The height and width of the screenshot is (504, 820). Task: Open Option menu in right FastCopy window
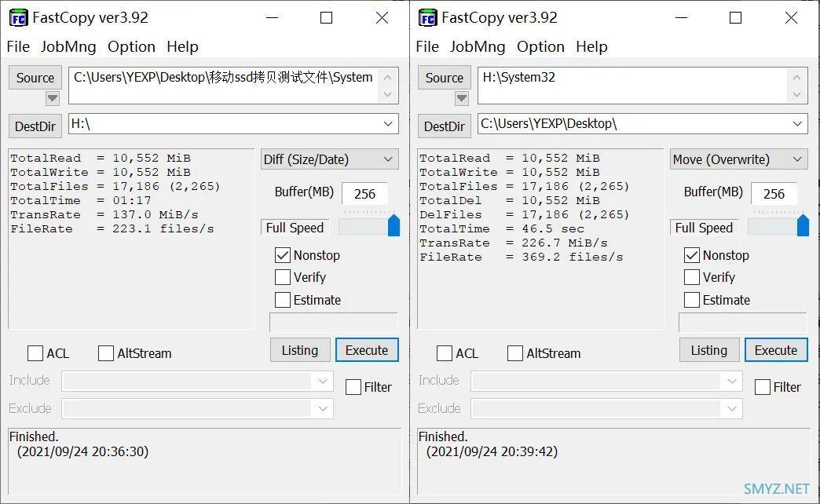540,46
